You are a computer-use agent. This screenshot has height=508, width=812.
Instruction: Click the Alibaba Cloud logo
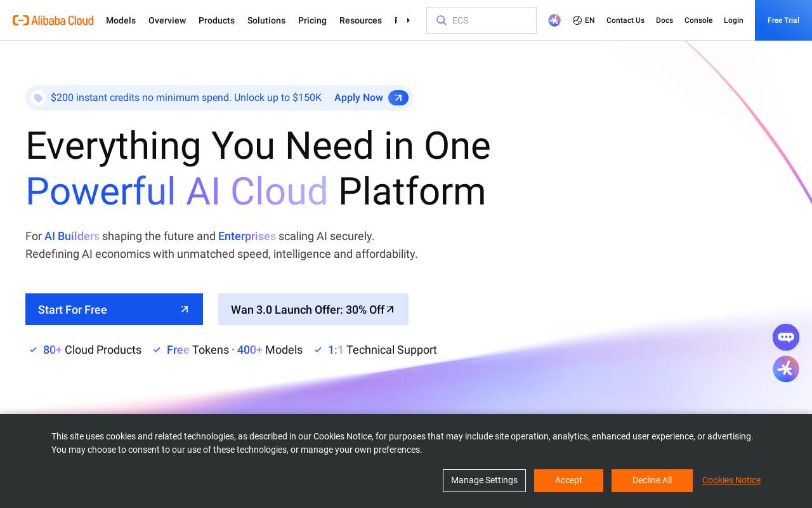click(53, 20)
